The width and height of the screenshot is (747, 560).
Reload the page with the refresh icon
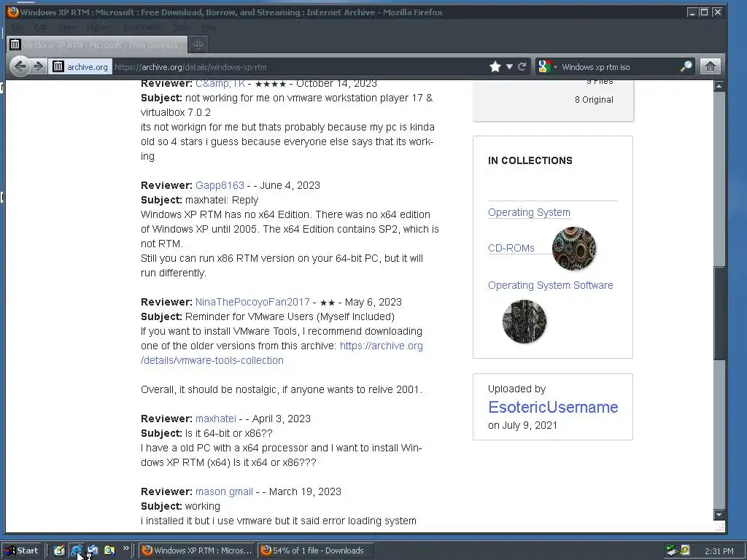(x=522, y=66)
